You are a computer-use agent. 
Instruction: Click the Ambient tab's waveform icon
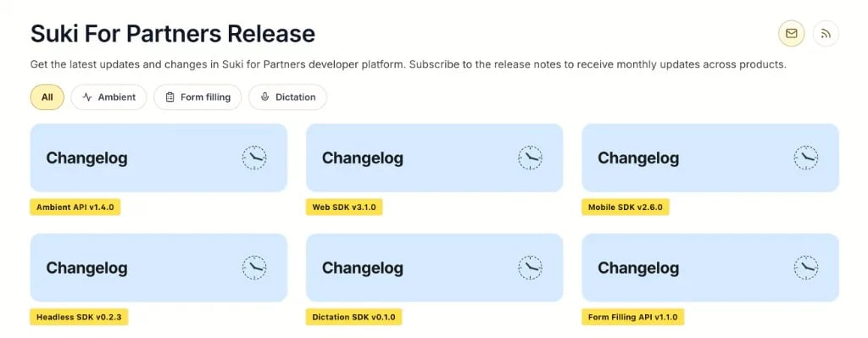(x=87, y=97)
